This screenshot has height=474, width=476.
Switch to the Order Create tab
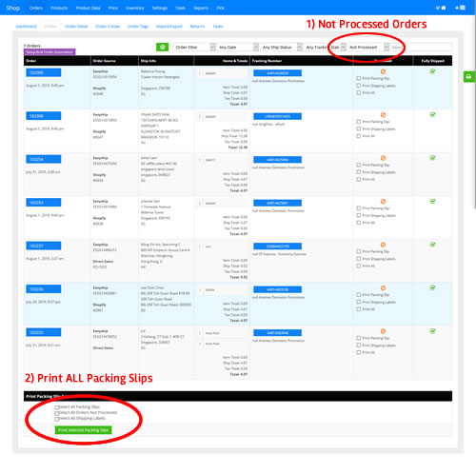click(x=108, y=27)
